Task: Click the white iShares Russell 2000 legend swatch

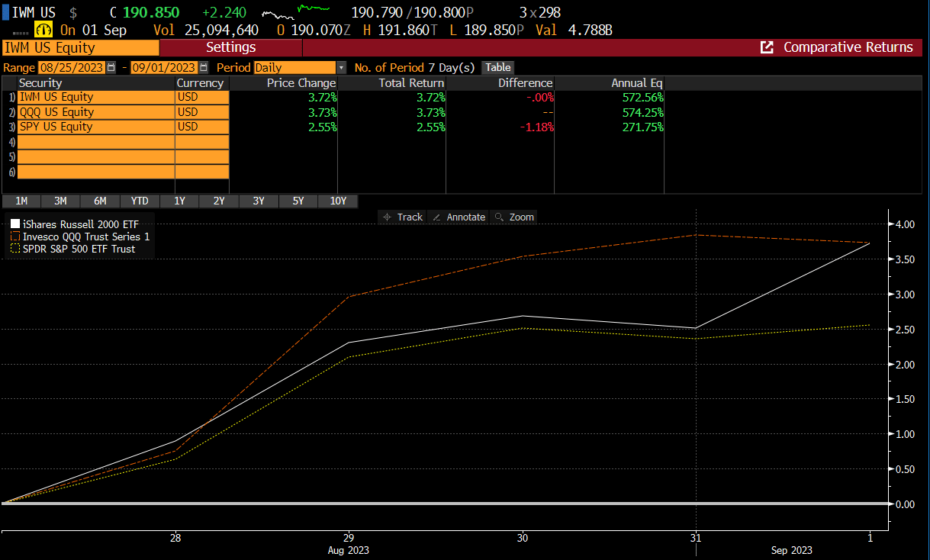Action: pyautogui.click(x=15, y=224)
